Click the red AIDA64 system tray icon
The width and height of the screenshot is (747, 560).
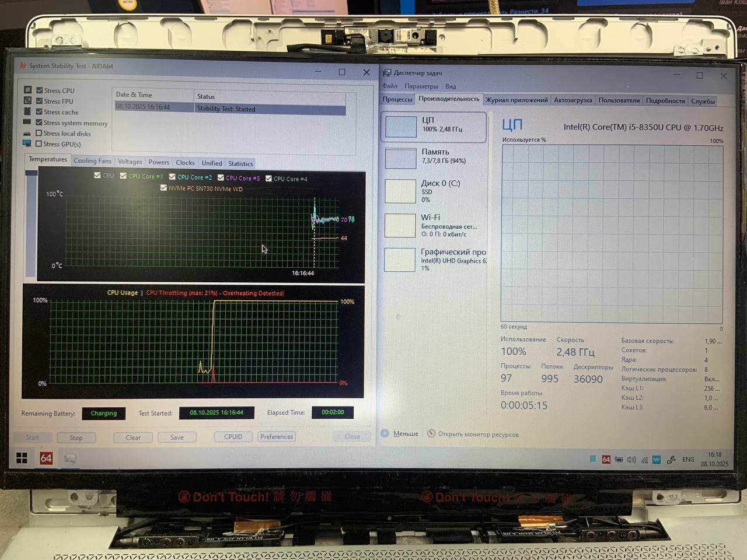point(606,460)
